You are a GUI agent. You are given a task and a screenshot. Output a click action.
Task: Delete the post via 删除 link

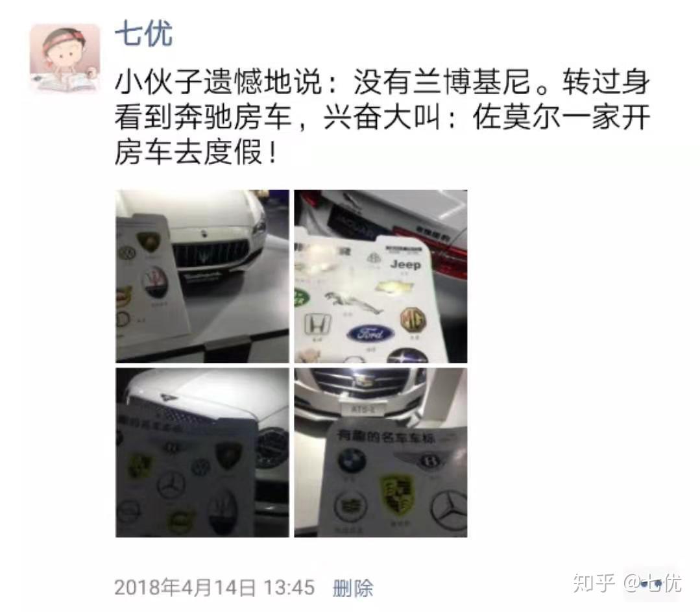(x=353, y=588)
